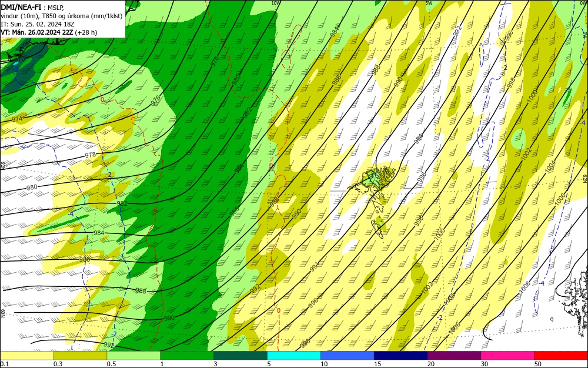Click the "15" legend scale value
This screenshot has width=588, height=368.
pyautogui.click(x=377, y=364)
